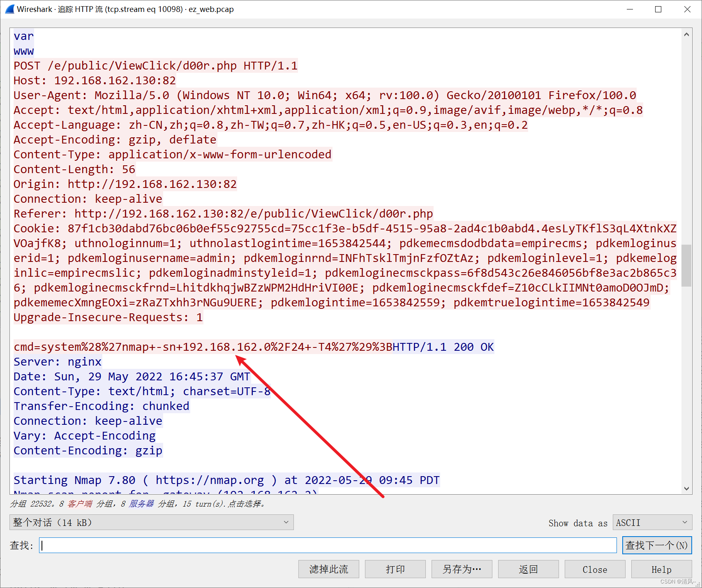
Task: Click the Transfer-Encoding: chunked line
Action: pos(102,406)
